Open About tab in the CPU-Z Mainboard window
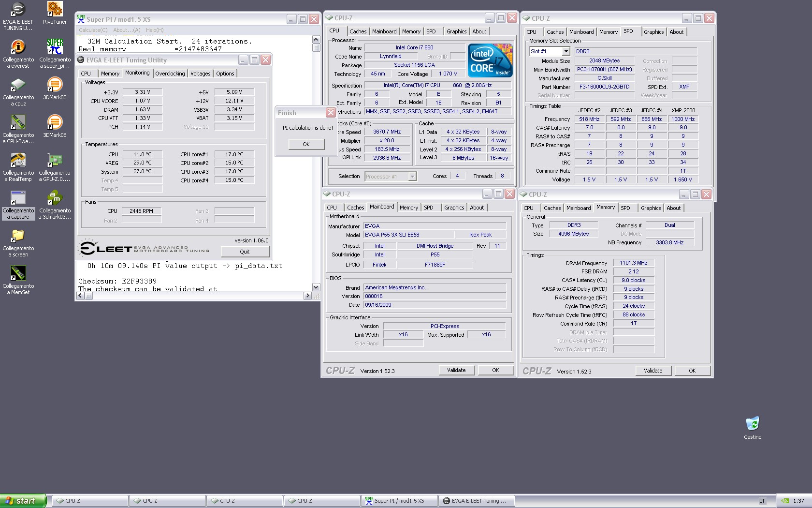The height and width of the screenshot is (508, 812). pyautogui.click(x=477, y=208)
